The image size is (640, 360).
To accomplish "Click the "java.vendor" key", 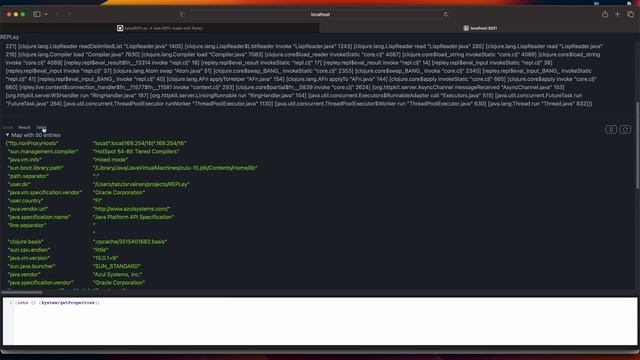I will click(x=24, y=274).
